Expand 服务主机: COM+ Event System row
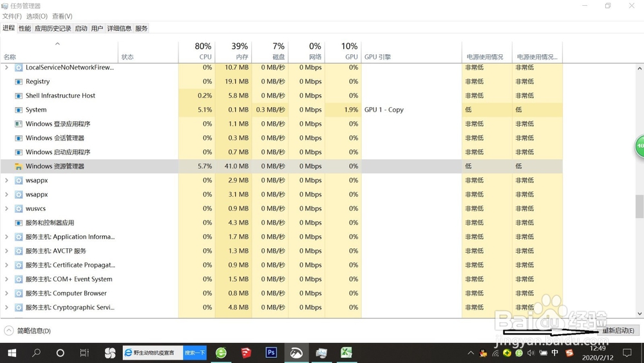 [6, 279]
